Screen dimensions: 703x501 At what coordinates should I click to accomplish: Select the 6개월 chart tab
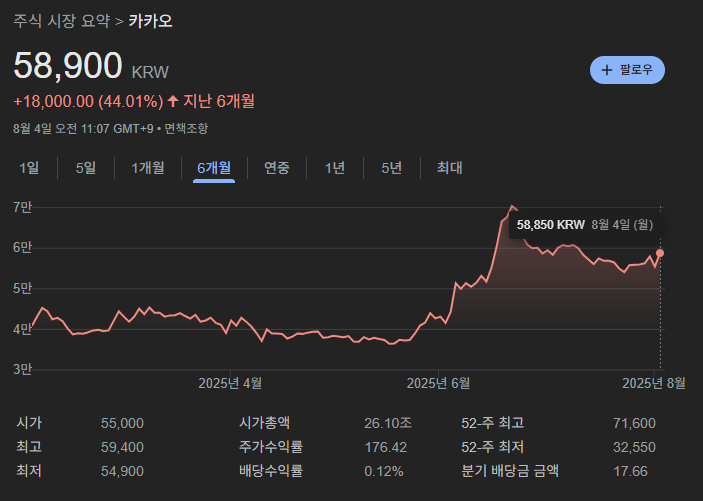pos(214,168)
